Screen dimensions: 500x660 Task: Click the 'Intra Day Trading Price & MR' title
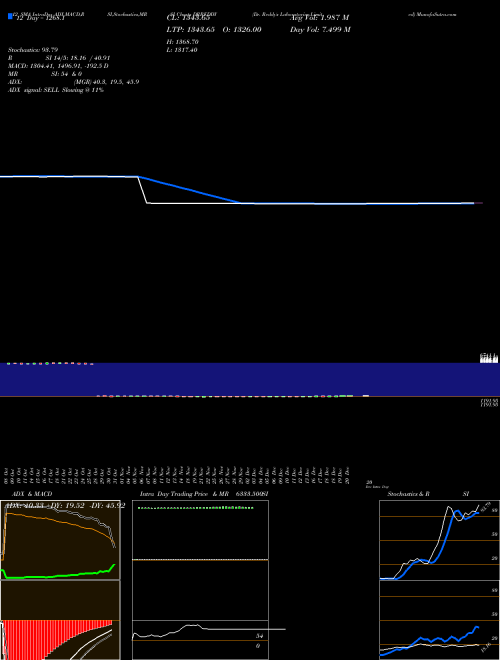(x=184, y=494)
